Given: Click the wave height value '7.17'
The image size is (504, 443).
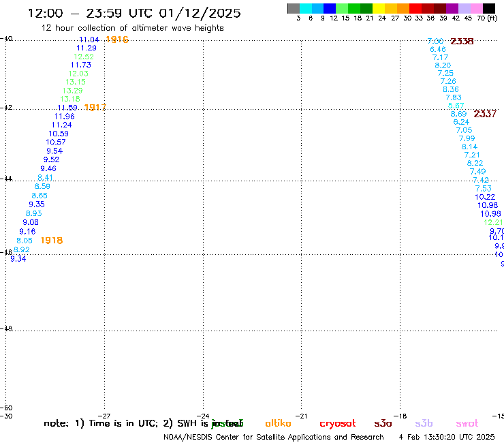Looking at the screenshot, I should pos(441,57).
